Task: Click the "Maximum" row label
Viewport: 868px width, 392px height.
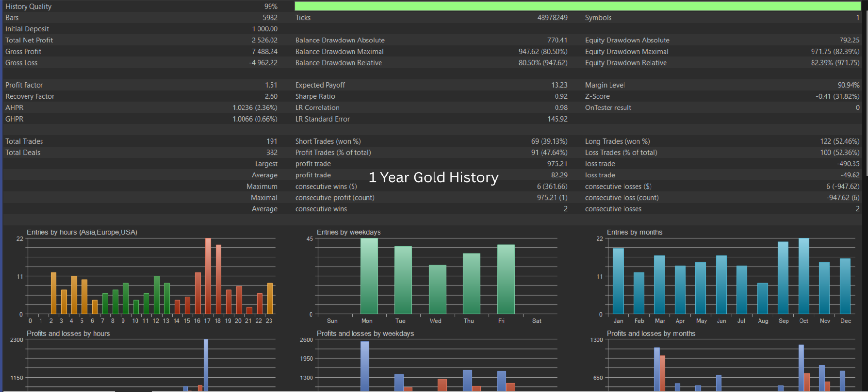Action: pyautogui.click(x=262, y=187)
